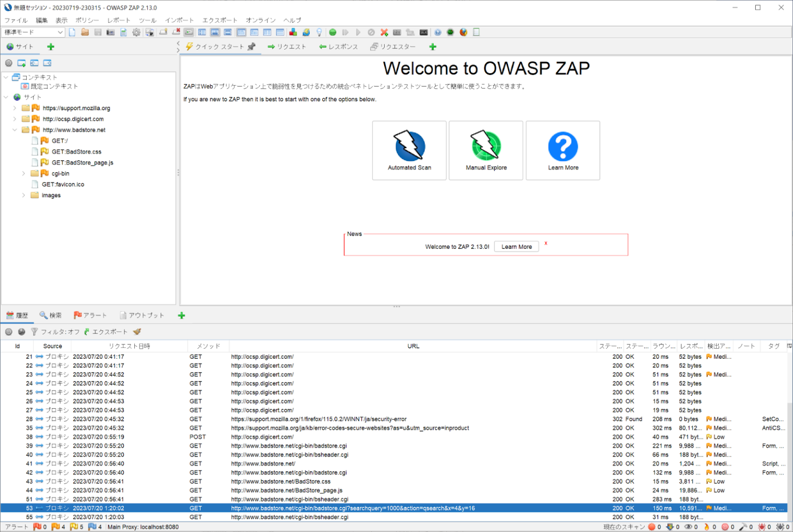Viewport: 793px width, 532px height.
Task: Click Learn More in the News box
Action: click(516, 246)
